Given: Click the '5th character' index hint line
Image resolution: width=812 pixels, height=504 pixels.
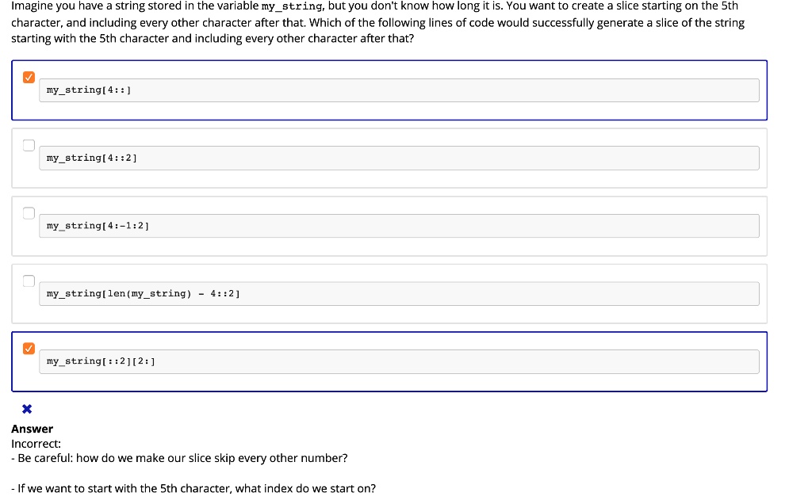Looking at the screenshot, I should coord(193,488).
